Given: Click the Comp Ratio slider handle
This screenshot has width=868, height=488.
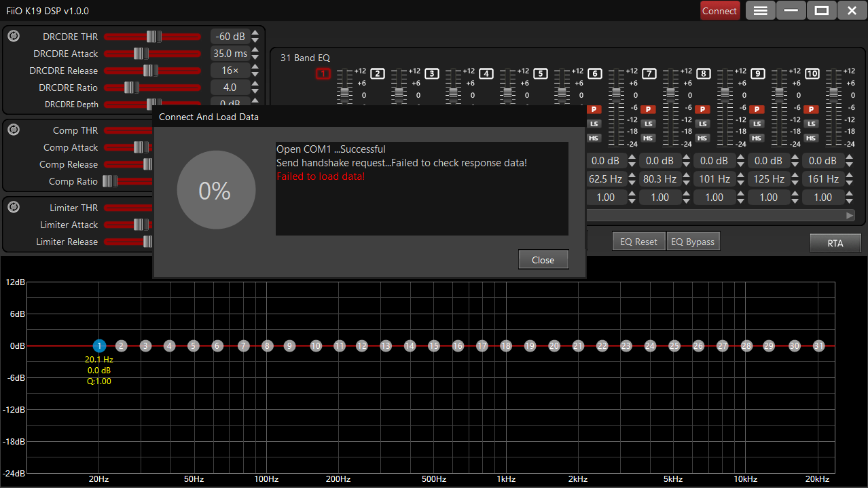Looking at the screenshot, I should click(110, 181).
